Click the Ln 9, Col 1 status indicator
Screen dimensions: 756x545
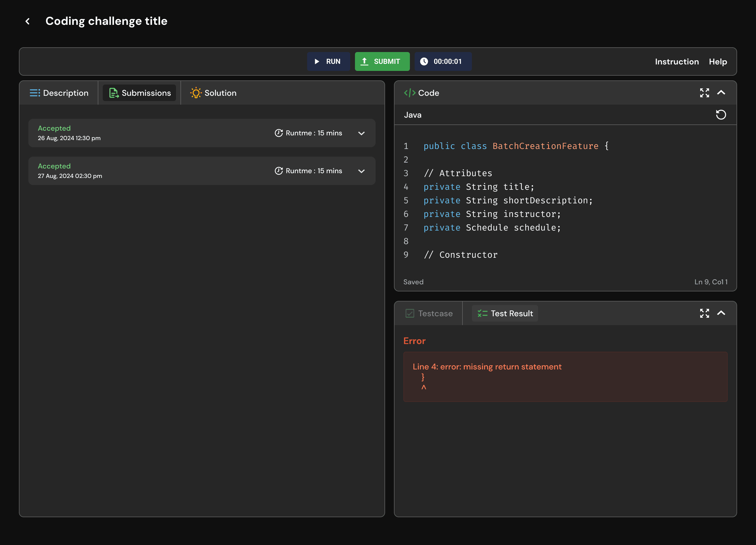(711, 282)
